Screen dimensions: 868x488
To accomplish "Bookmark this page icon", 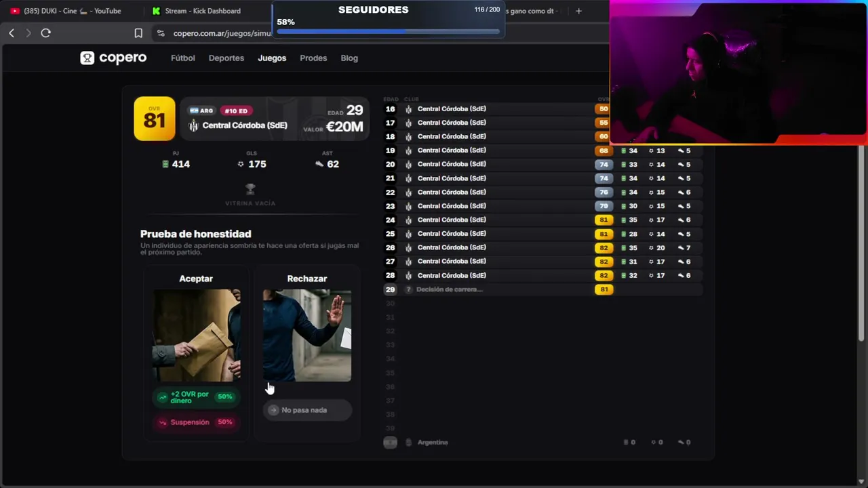I will click(x=138, y=33).
